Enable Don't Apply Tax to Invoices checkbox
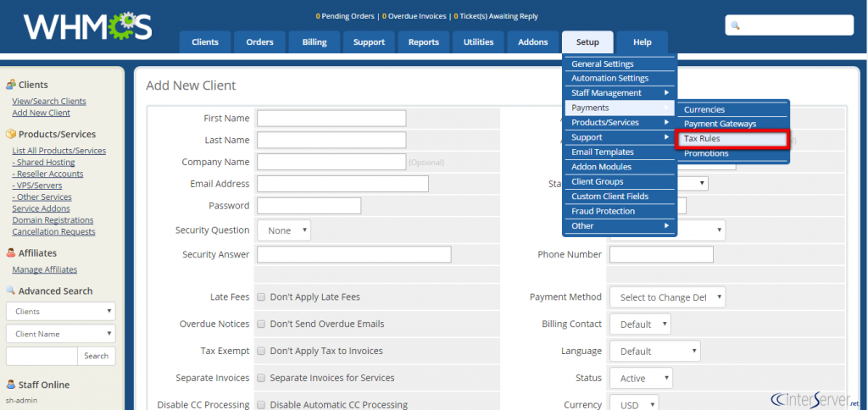868x410 pixels. click(x=261, y=351)
